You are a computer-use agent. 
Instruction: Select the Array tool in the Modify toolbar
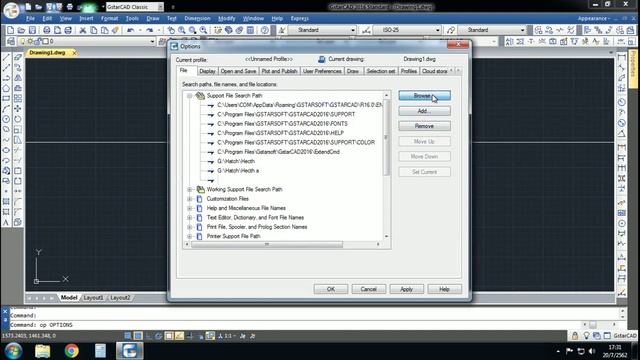18,98
